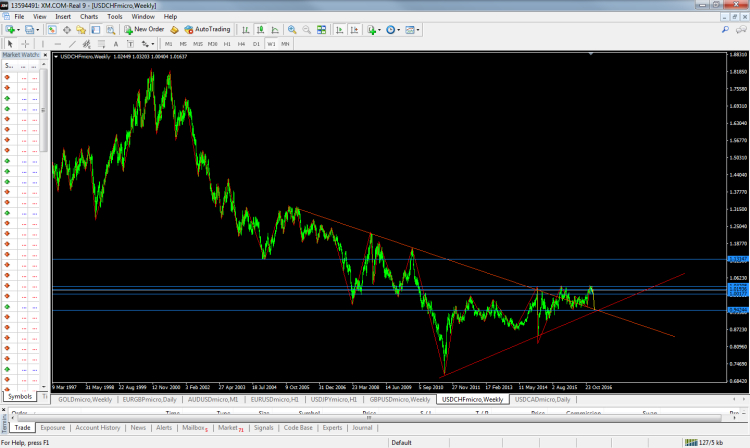
Task: Select the Crosshair tool
Action: pyautogui.click(x=25, y=44)
